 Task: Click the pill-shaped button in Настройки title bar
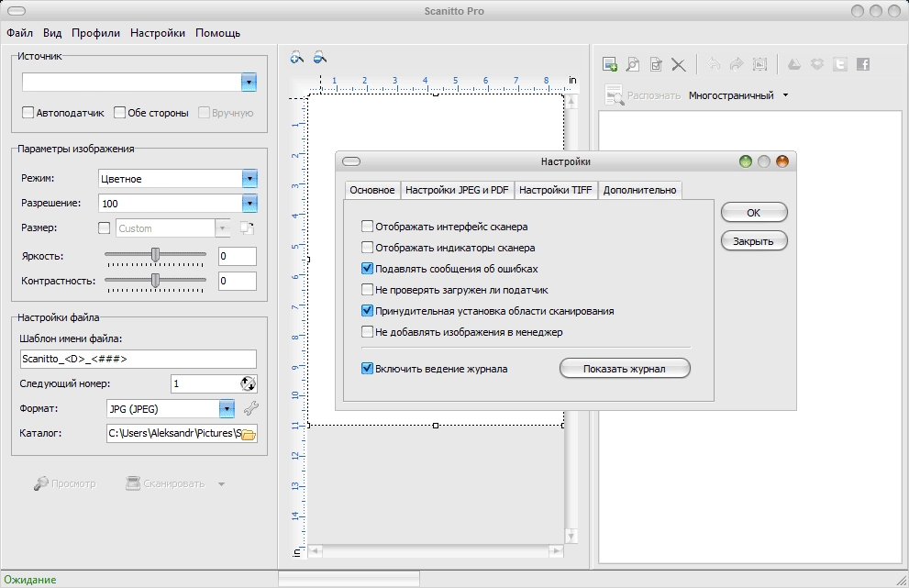[x=351, y=161]
